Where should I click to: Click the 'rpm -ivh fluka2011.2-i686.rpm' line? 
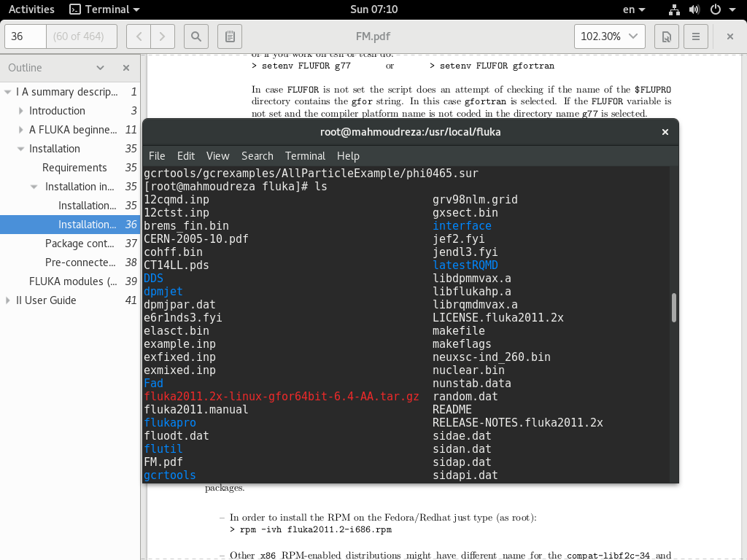pyautogui.click(x=311, y=529)
